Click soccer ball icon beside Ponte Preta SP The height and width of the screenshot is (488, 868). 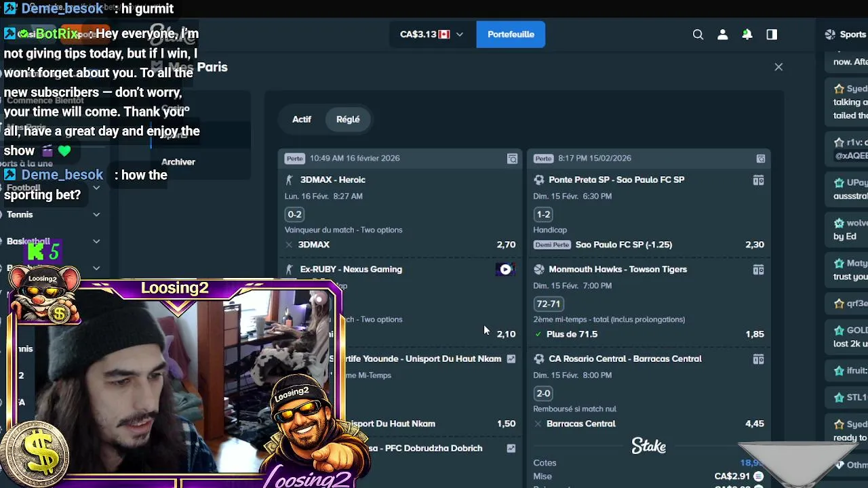538,180
